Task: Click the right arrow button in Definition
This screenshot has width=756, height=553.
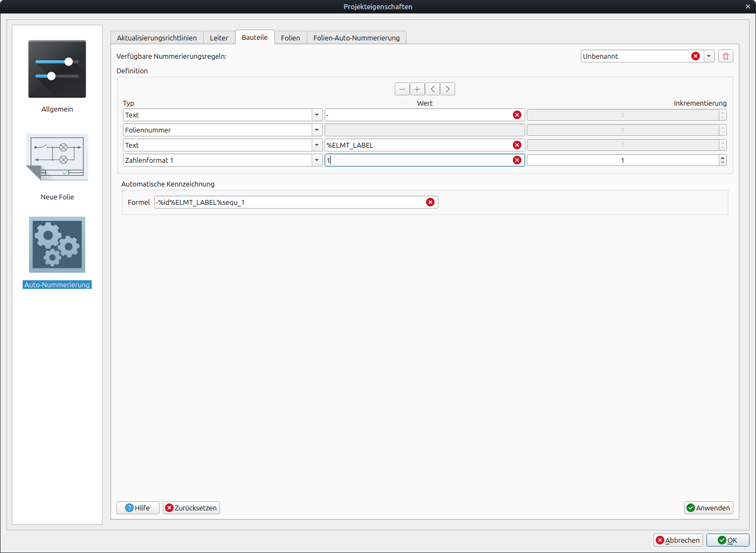Action: click(447, 89)
